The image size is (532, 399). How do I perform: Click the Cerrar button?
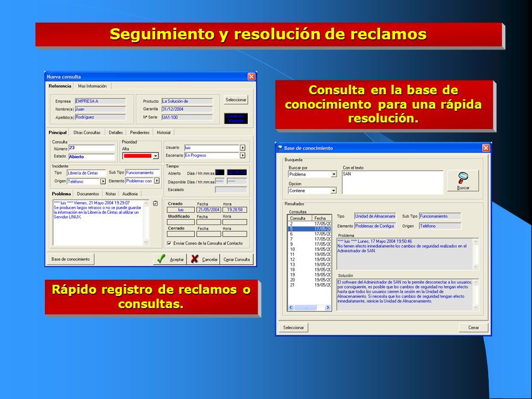pos(473,328)
